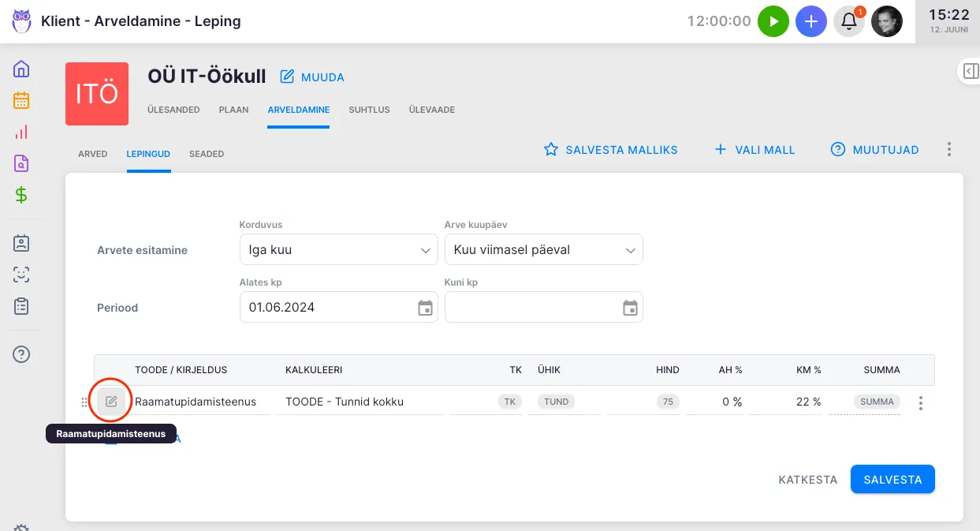Switch to the Suhtlus tab

369,110
